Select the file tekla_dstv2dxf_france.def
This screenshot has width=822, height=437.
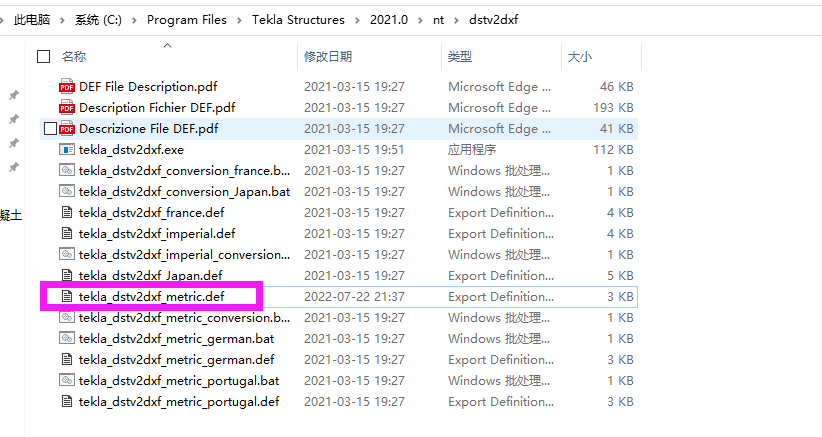click(152, 213)
